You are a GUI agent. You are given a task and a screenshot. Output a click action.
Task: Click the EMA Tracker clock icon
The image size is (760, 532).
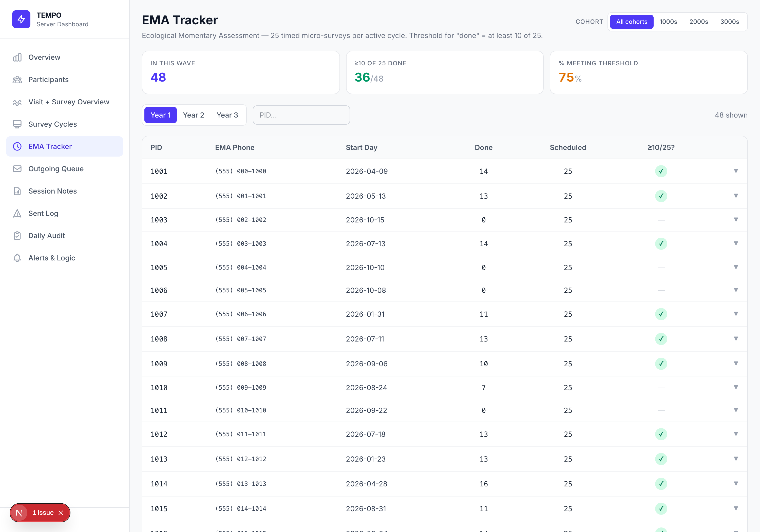click(17, 146)
